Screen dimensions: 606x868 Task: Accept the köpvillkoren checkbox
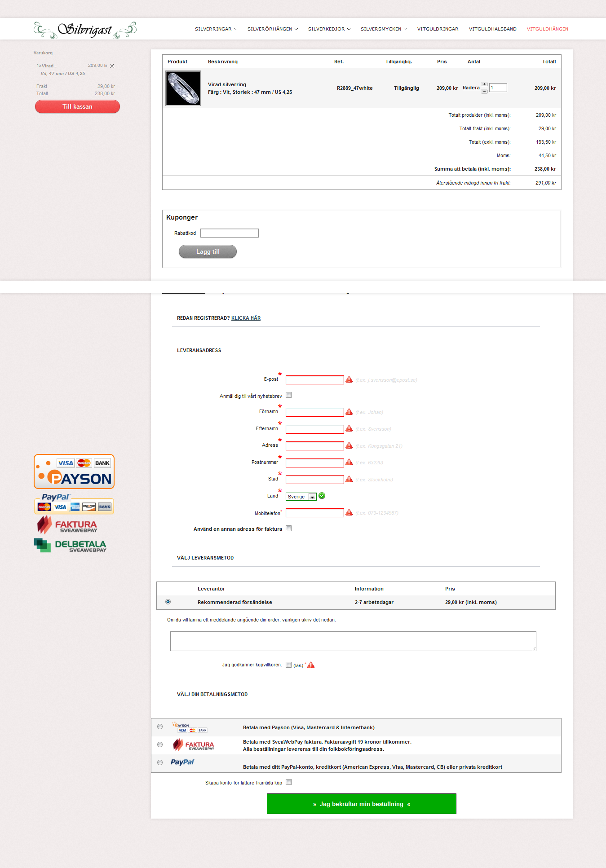[289, 665]
